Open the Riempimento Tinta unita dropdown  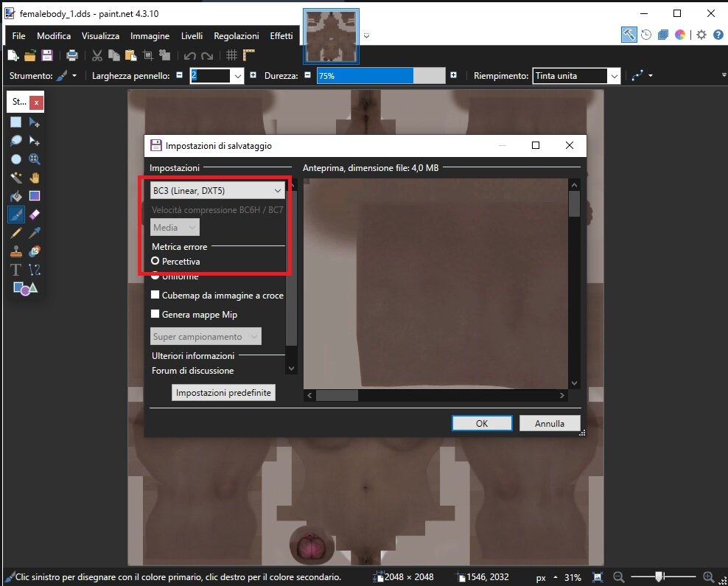576,76
